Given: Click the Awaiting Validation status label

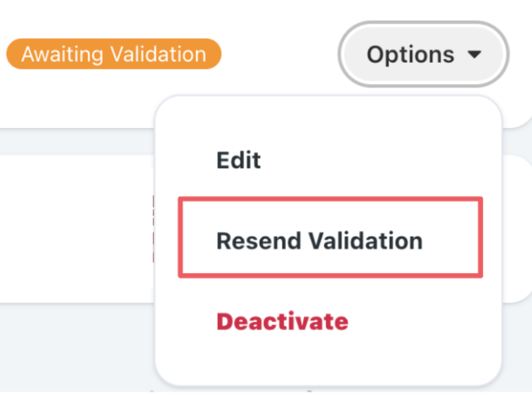Looking at the screenshot, I should (114, 54).
